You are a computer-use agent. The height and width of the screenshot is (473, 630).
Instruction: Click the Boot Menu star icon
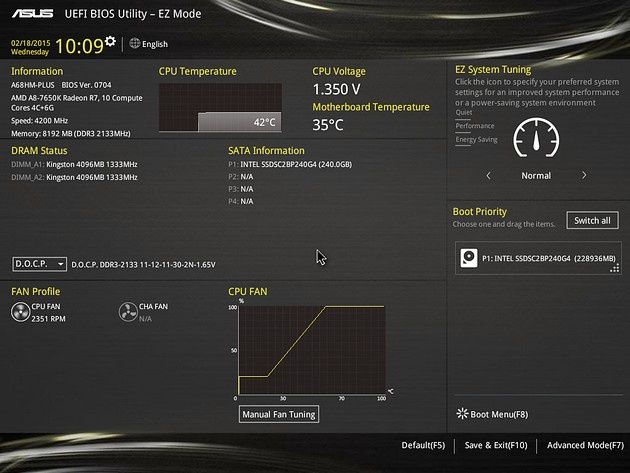pyautogui.click(x=462, y=414)
